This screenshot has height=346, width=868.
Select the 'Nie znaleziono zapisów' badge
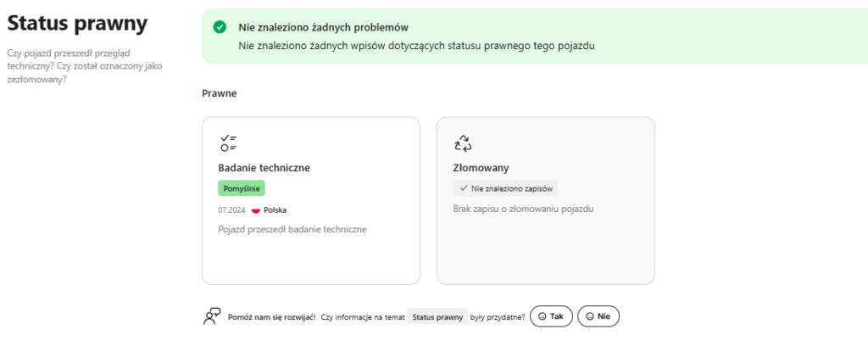[x=505, y=188]
